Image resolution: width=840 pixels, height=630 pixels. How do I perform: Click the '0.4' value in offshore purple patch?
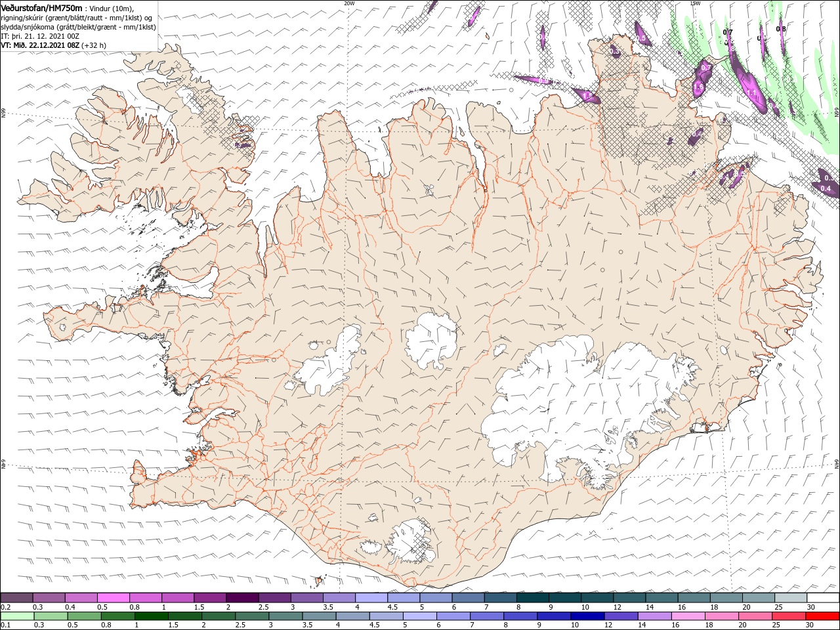click(x=826, y=189)
